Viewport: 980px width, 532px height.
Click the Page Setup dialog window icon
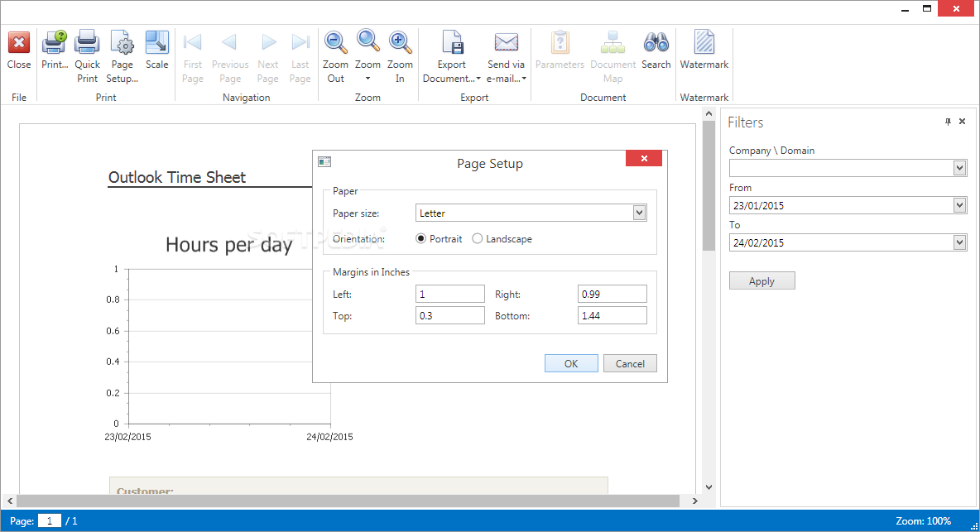[x=324, y=161]
